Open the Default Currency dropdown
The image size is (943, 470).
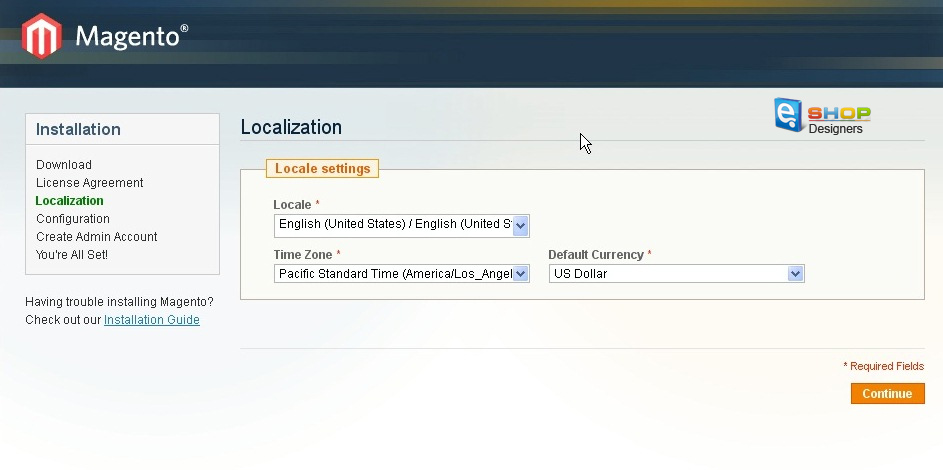676,274
